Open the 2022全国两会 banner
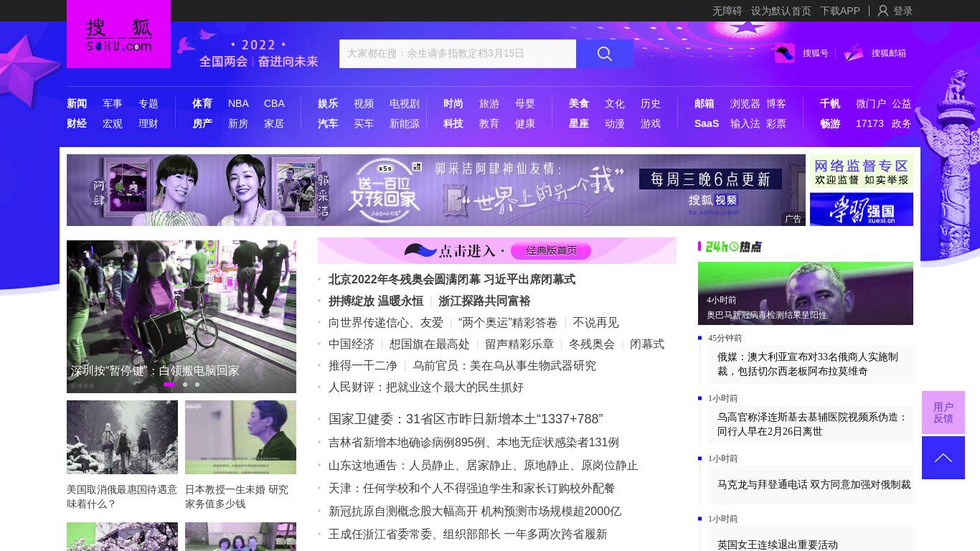The width and height of the screenshot is (980, 551). [x=248, y=53]
